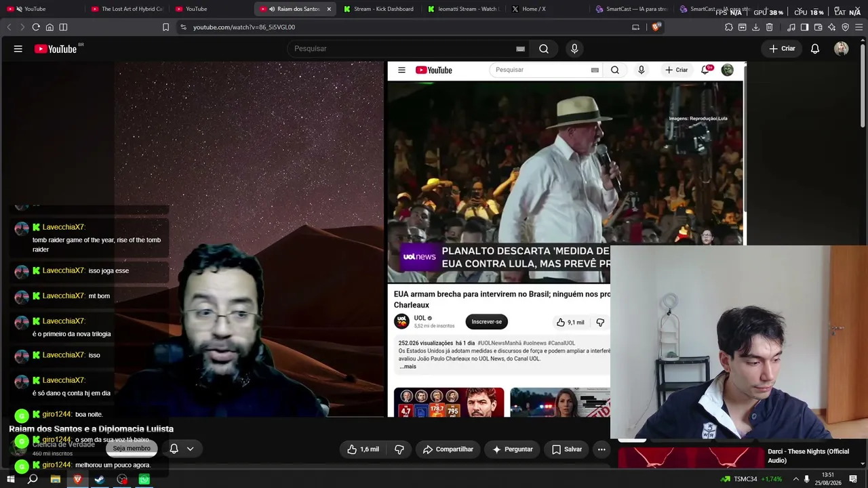Open the browser home page
Image resolution: width=868 pixels, height=488 pixels.
click(50, 27)
